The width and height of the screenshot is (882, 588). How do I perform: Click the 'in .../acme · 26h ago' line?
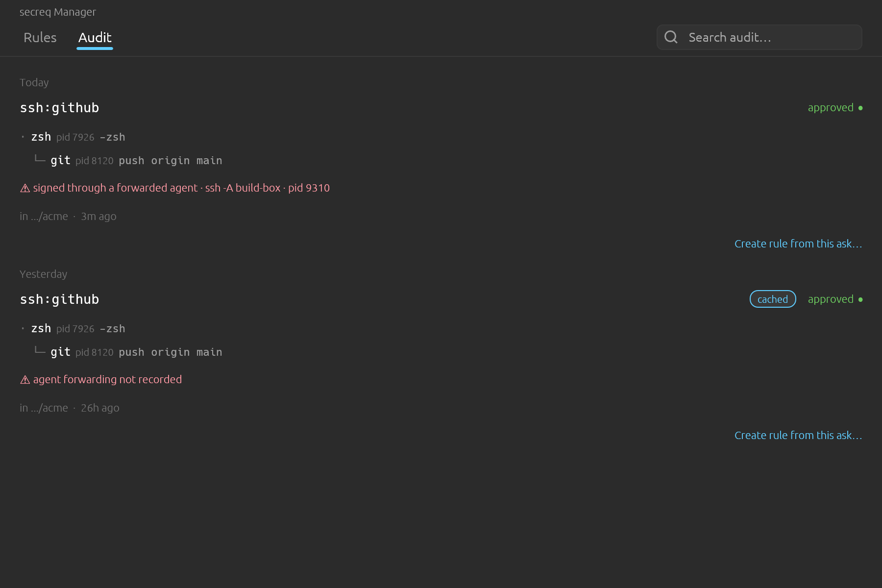70,408
